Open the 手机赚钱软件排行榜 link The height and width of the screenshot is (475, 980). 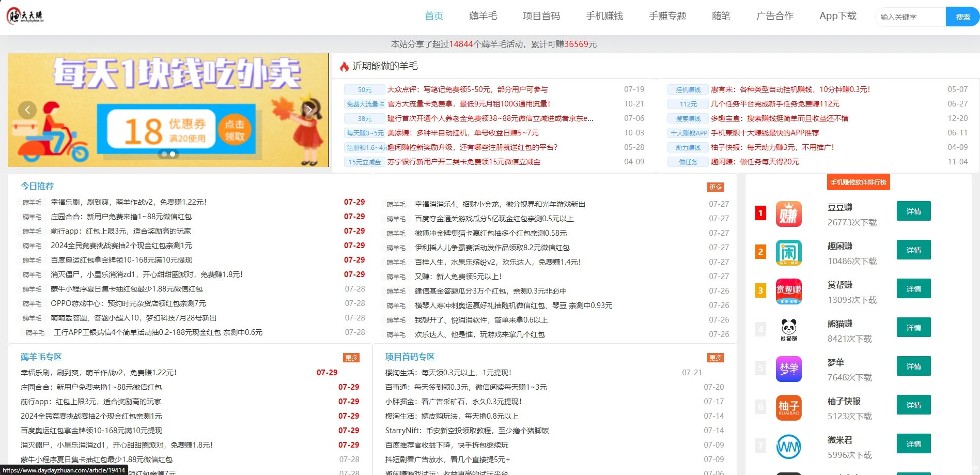[x=858, y=182]
